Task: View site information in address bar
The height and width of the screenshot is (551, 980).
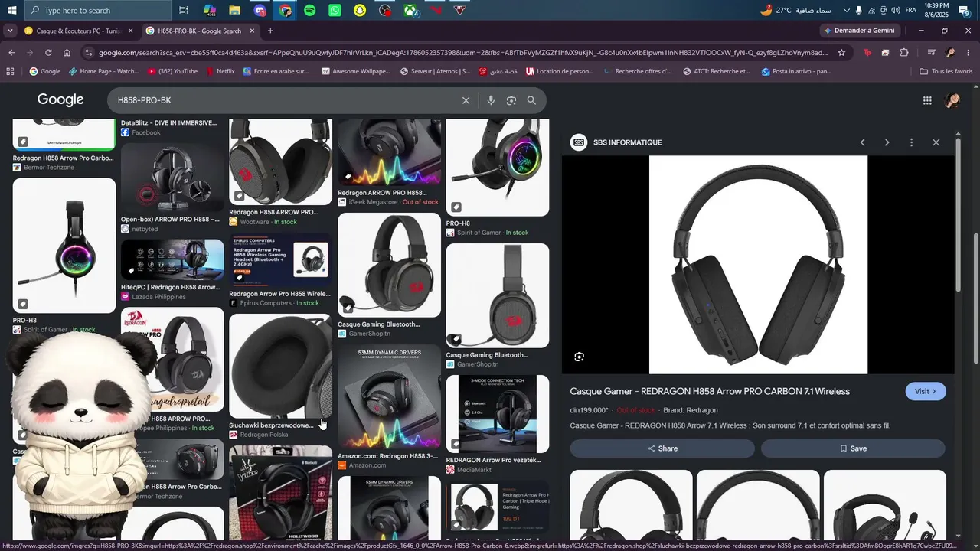Action: pos(89,53)
